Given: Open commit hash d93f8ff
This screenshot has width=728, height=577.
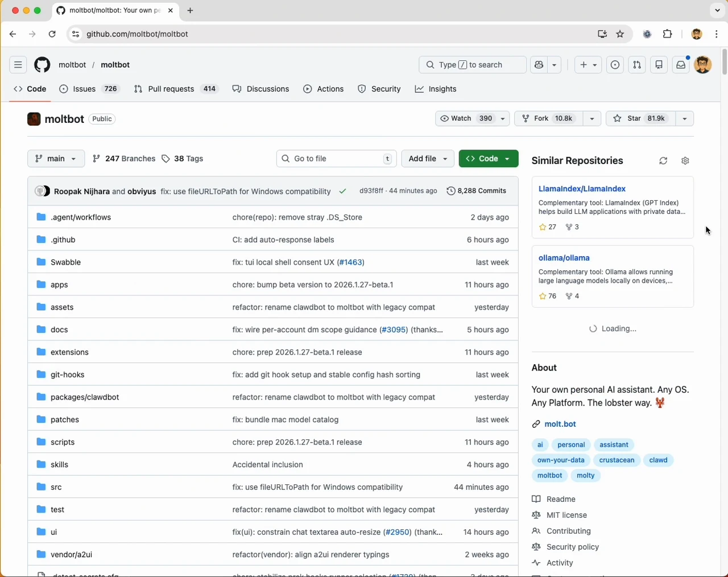Looking at the screenshot, I should [x=371, y=191].
